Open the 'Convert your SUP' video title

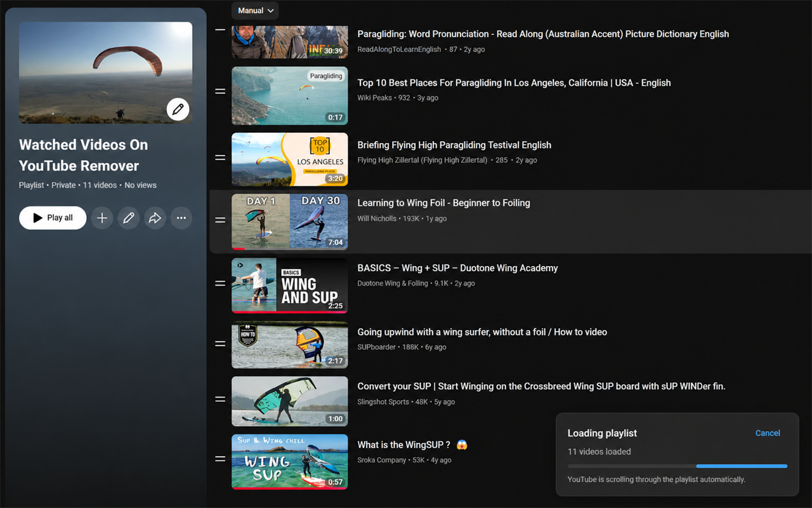click(x=541, y=386)
